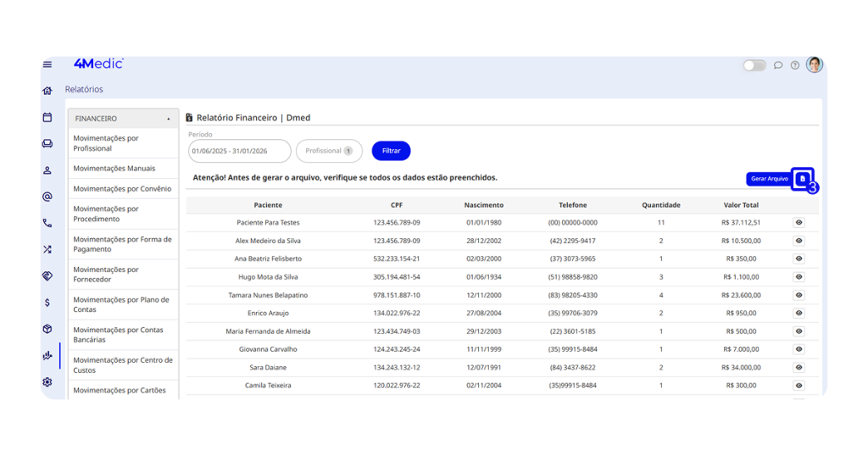Show details for Paciente Para Testes row

click(798, 223)
